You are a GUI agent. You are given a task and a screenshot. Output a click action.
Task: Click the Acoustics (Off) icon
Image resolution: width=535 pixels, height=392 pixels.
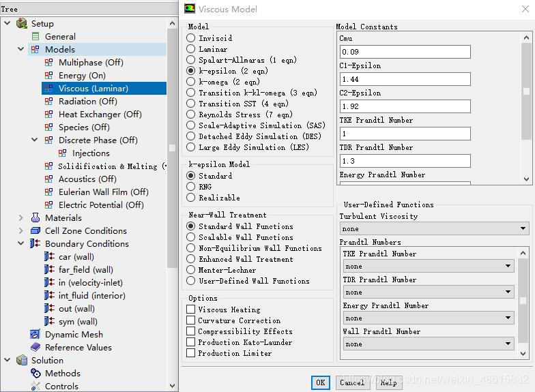pos(49,179)
